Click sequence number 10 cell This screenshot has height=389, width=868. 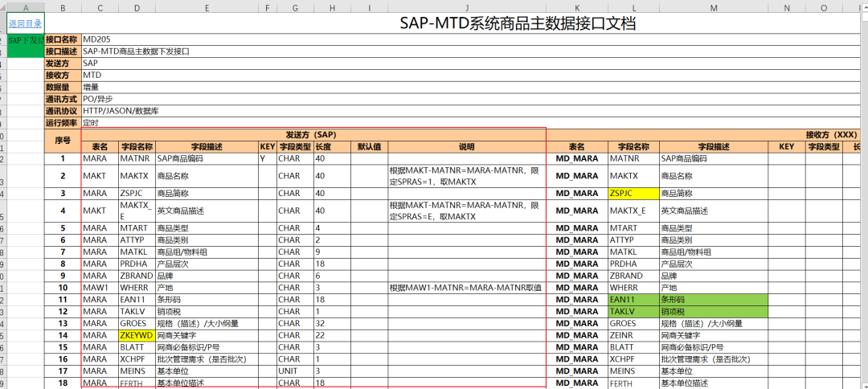point(62,288)
